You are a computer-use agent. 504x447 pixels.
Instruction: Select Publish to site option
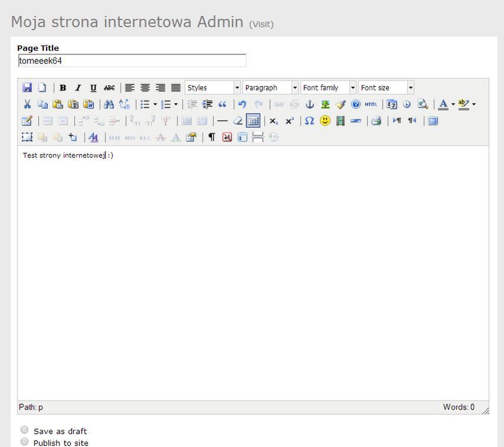pyautogui.click(x=24, y=442)
